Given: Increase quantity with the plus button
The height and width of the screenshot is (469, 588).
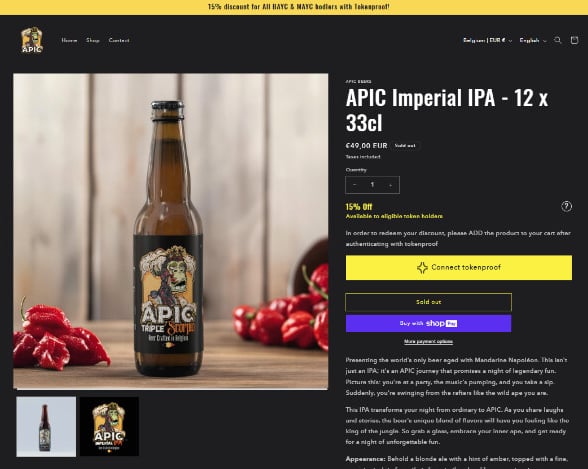Looking at the screenshot, I should (x=390, y=185).
